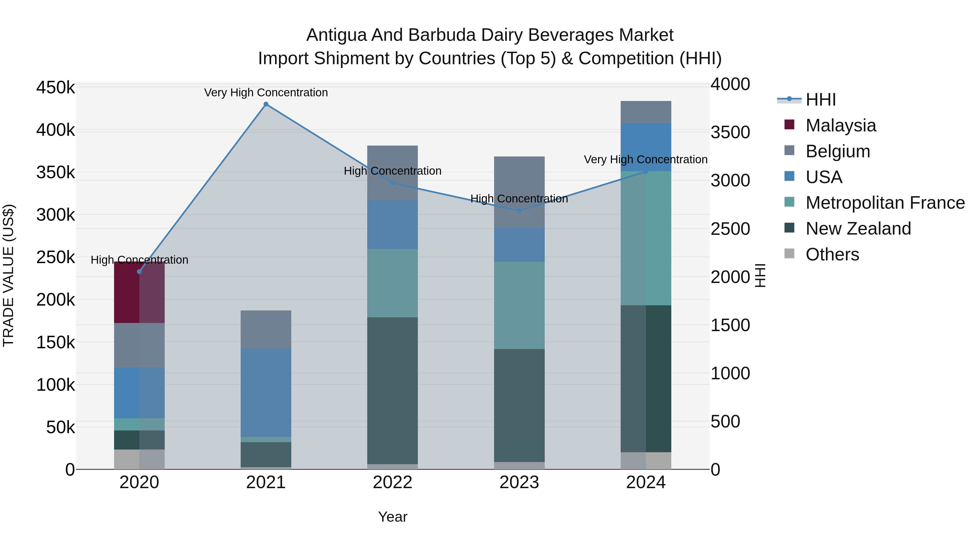Click the Belgium segment in 2022 bar
The width and height of the screenshot is (980, 551).
click(x=393, y=173)
